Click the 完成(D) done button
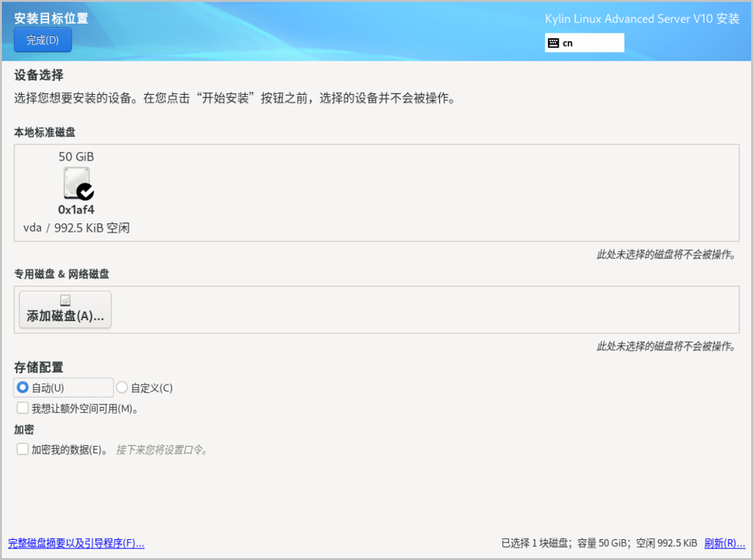 [x=43, y=40]
